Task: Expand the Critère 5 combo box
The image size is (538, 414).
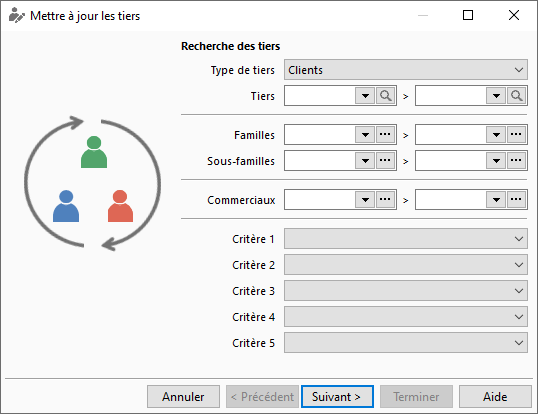Action: click(406, 343)
